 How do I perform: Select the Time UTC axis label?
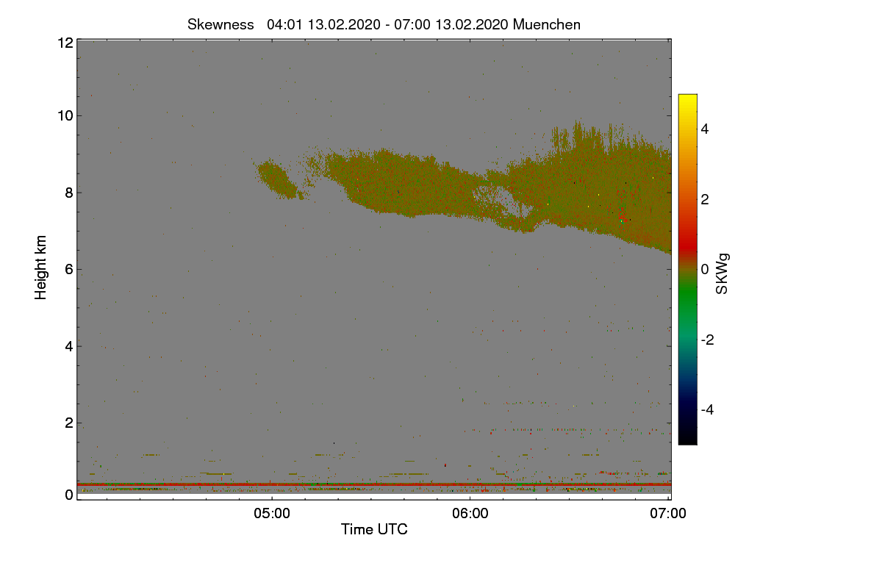pos(374,528)
